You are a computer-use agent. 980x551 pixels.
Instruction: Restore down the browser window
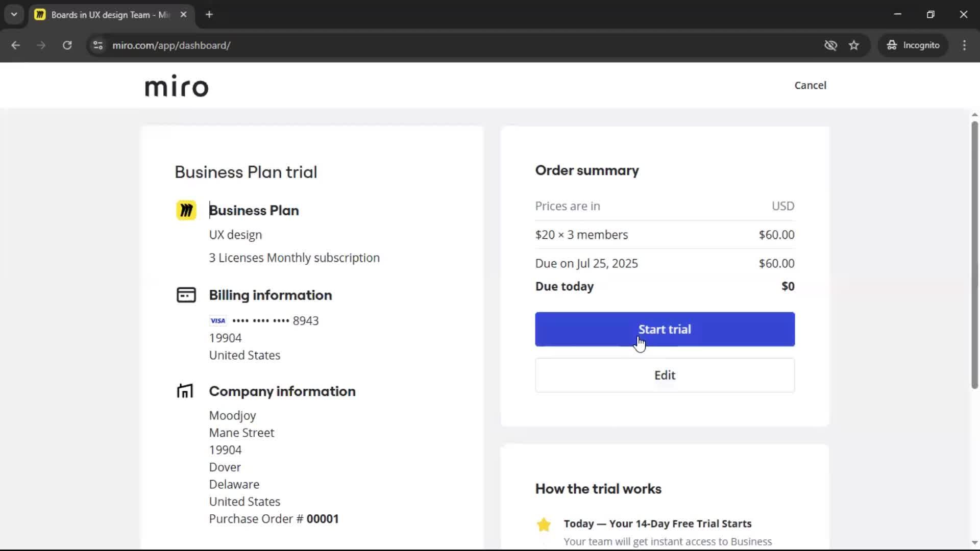(x=930, y=14)
